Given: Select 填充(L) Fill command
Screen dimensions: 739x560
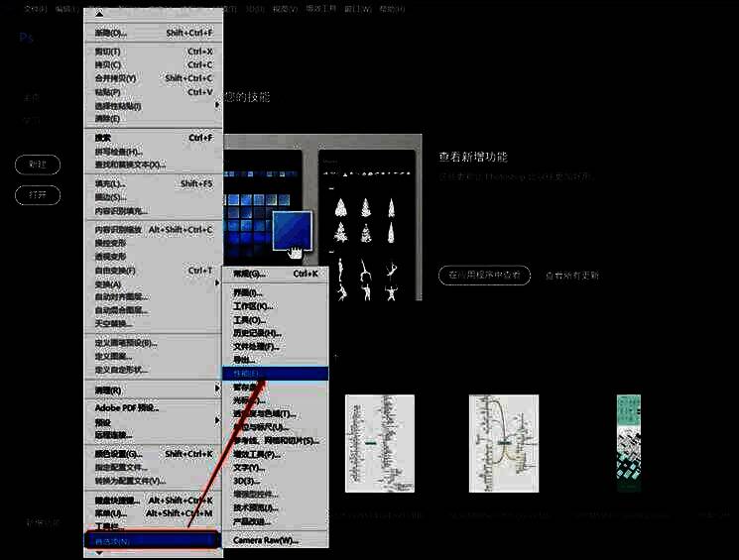Looking at the screenshot, I should pyautogui.click(x=110, y=183).
